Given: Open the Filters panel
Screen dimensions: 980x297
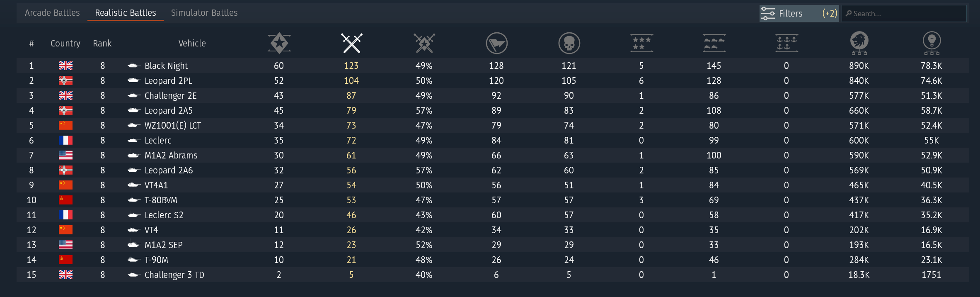Looking at the screenshot, I should [x=798, y=14].
